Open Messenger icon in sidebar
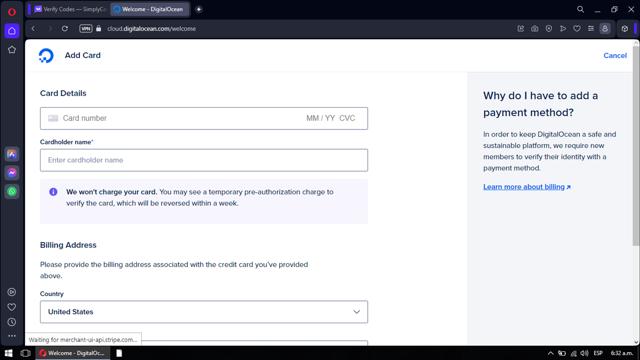The width and height of the screenshot is (640, 360). pos(12,173)
